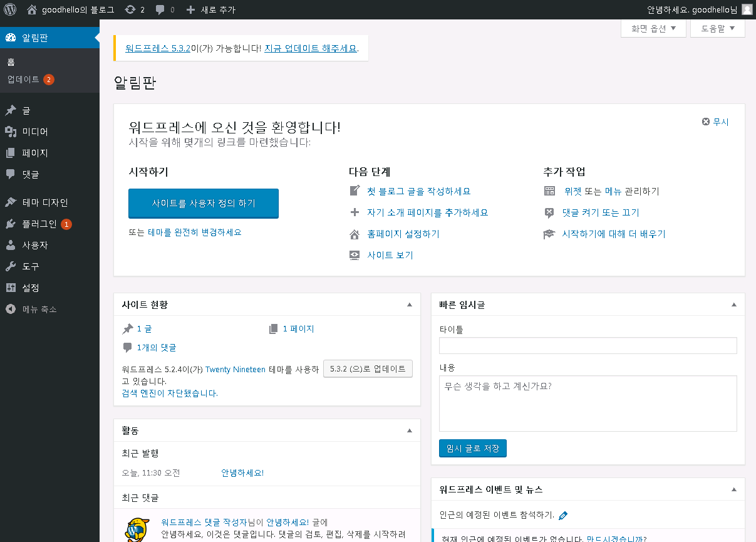Click the pushpin icon for 글 menu
This screenshot has height=542, width=756.
(11, 110)
